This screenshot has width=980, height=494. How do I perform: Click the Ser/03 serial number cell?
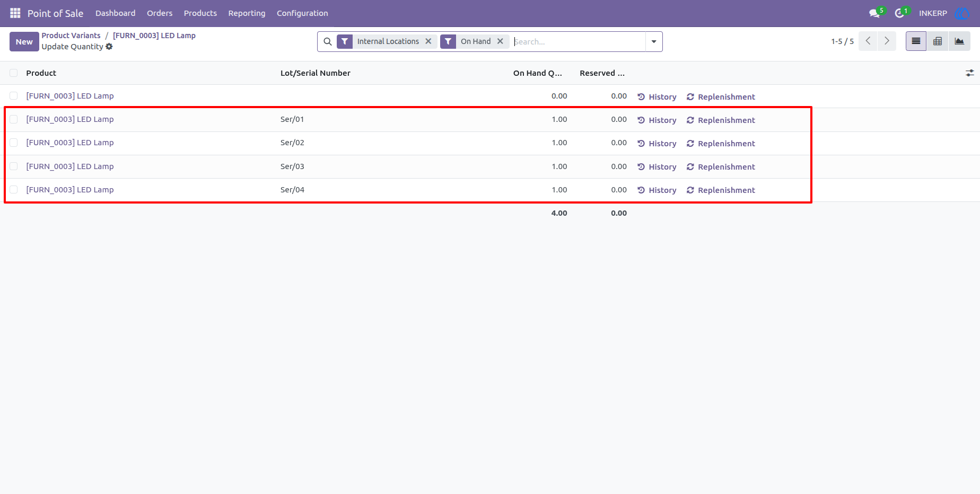click(292, 166)
